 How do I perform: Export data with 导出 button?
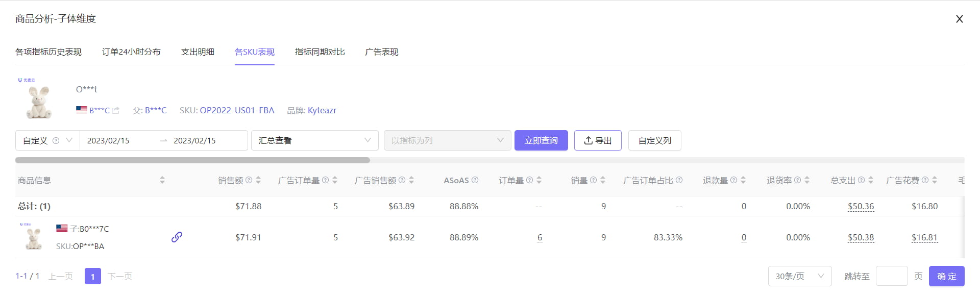pos(598,140)
